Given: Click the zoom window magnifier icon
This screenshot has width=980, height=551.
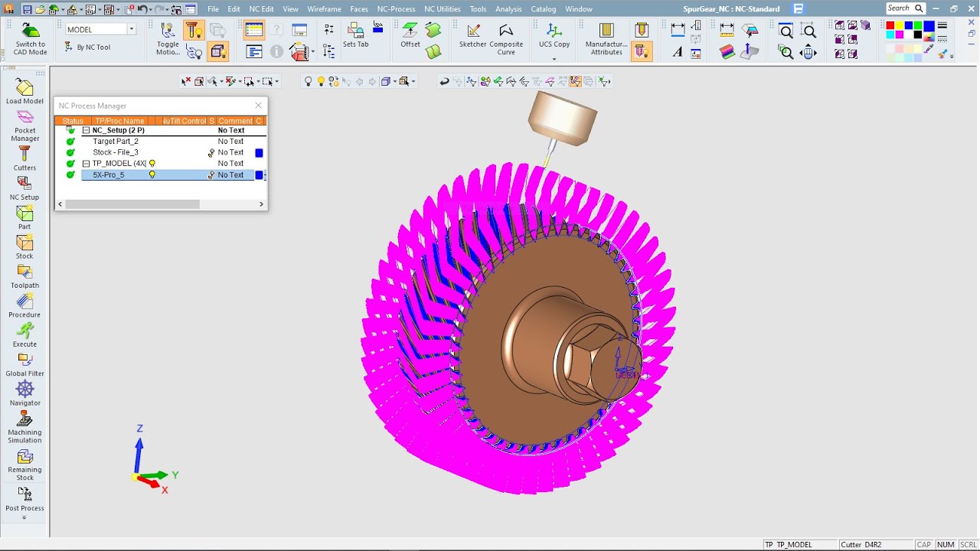Looking at the screenshot, I should tap(786, 31).
